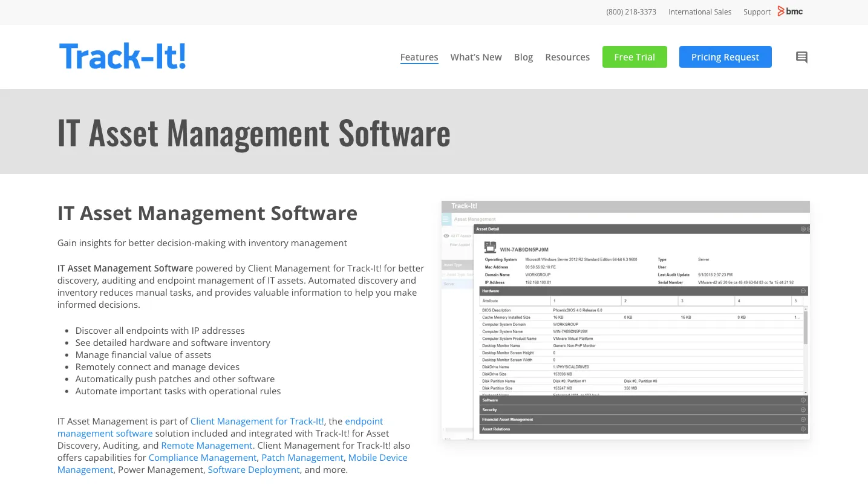Call the (800) 218-3373 number link
The image size is (868, 488).
pyautogui.click(x=631, y=11)
